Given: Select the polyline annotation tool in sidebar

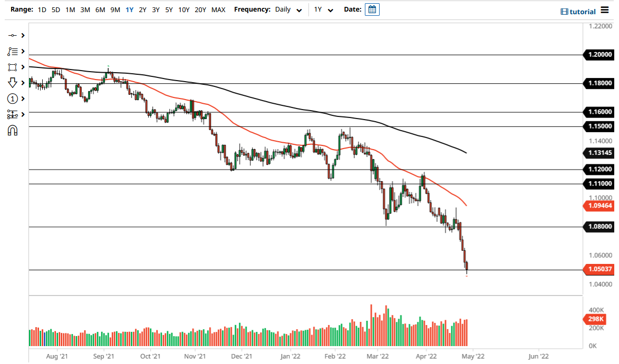Looking at the screenshot, I should (13, 52).
